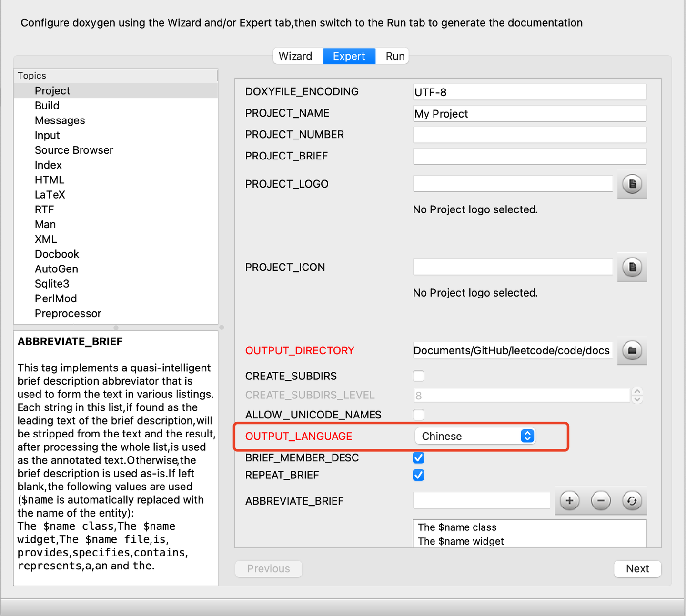Enable the CREATE_SUBDIRS checkbox

[x=419, y=376]
